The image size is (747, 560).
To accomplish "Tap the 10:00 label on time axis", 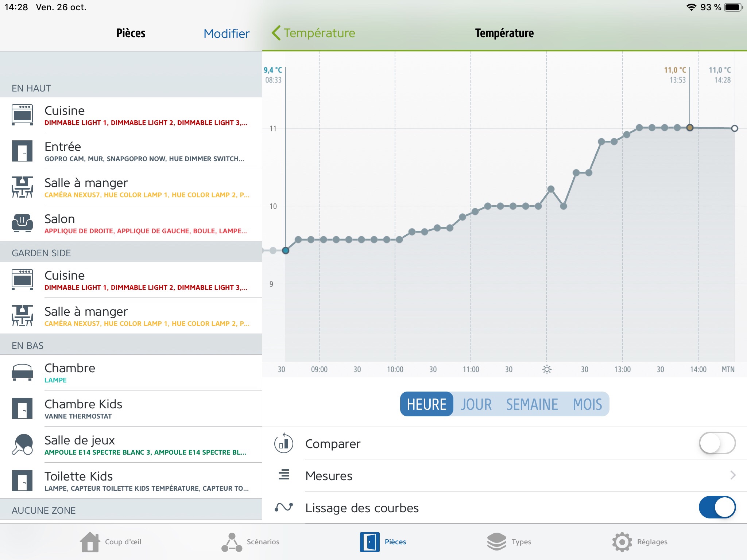I will pos(395,369).
